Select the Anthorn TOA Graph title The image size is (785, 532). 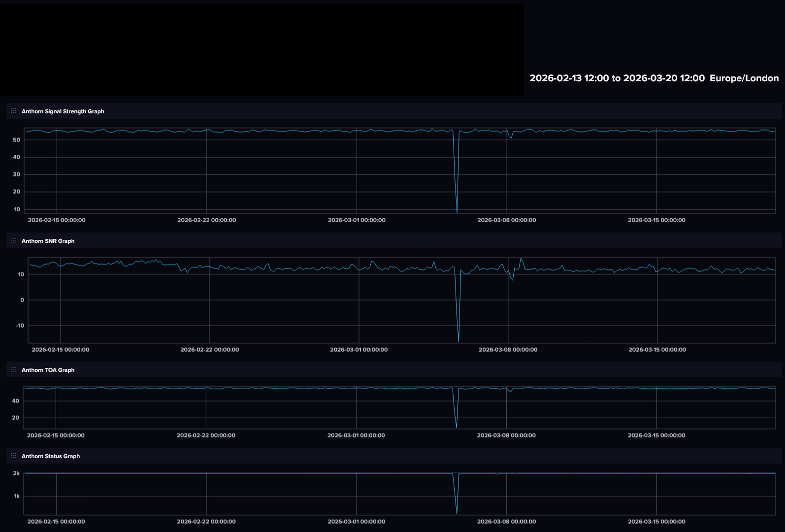48,370
